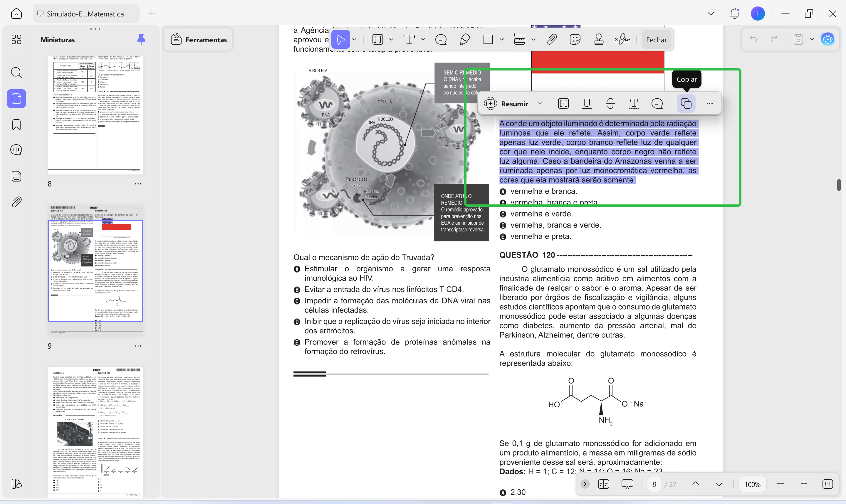The height and width of the screenshot is (504, 846).
Task: Strikethrough the selected text
Action: [610, 103]
